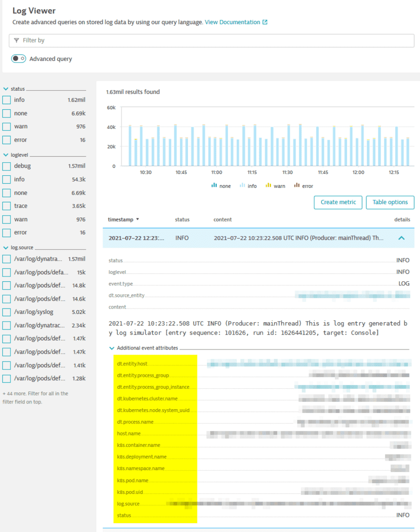Check the "/var/log/syslog" source checkbox
The image size is (420, 532).
pyautogui.click(x=7, y=312)
